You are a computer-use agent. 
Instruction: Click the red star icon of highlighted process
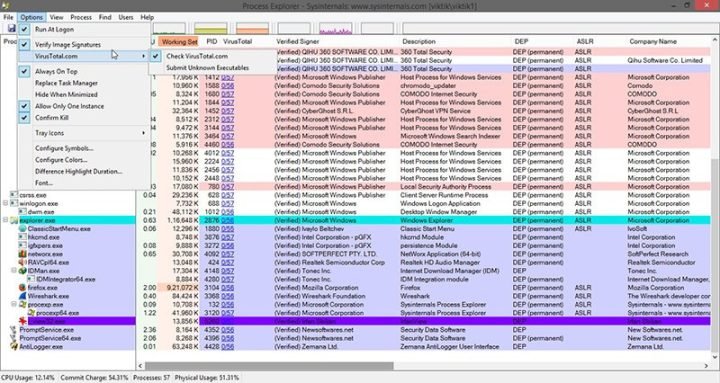(x=22, y=321)
